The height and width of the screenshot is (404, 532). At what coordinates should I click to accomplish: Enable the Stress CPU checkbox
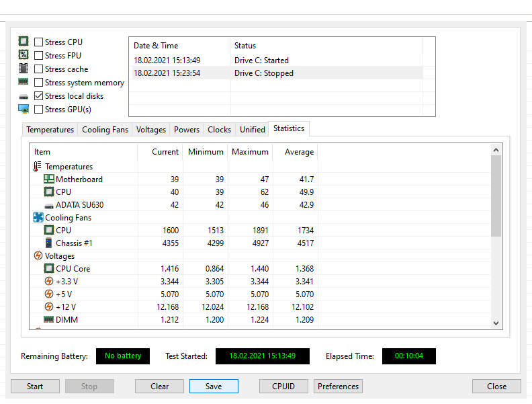(x=39, y=42)
